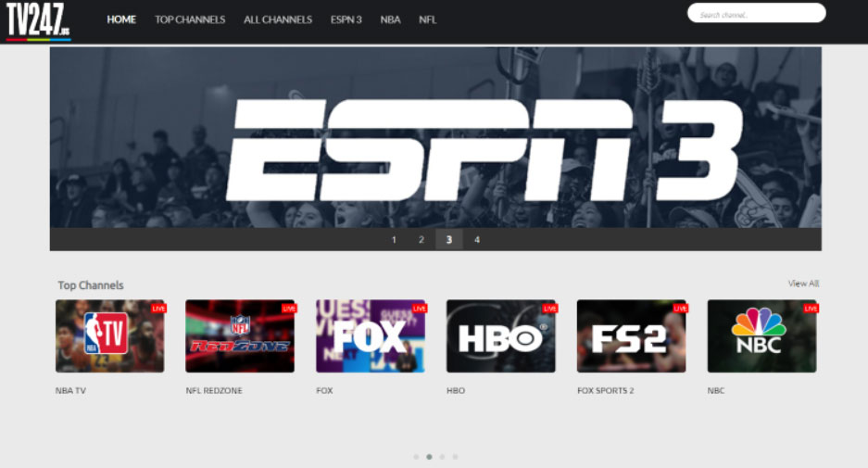Click the Top Channels section heading
Viewport: 868px width, 468px height.
91,285
